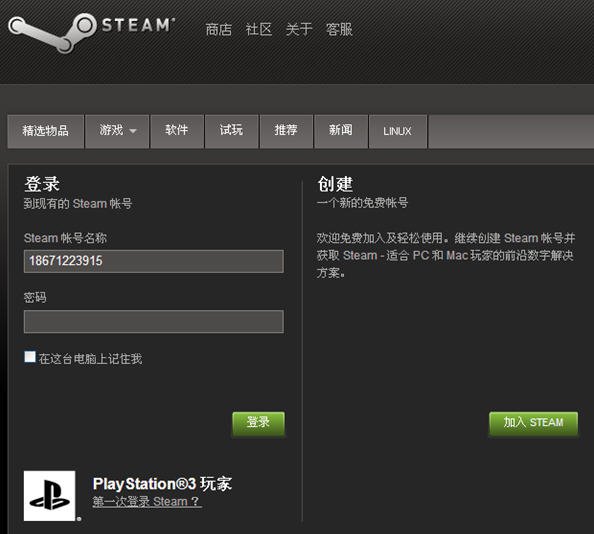The image size is (594, 534).
Task: Open the 试玩 tab
Action: click(231, 131)
